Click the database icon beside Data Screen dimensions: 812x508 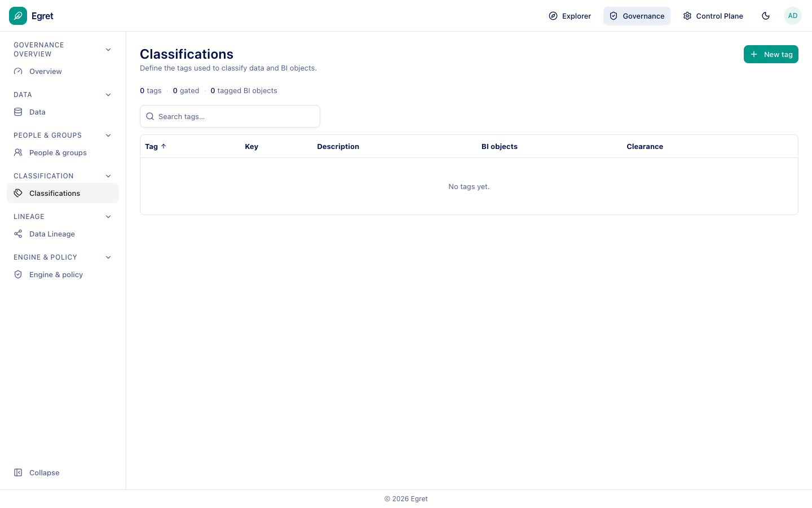(18, 112)
